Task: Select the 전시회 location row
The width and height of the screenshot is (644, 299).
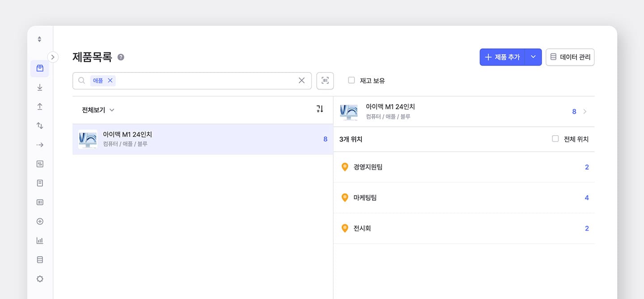Action: click(464, 228)
